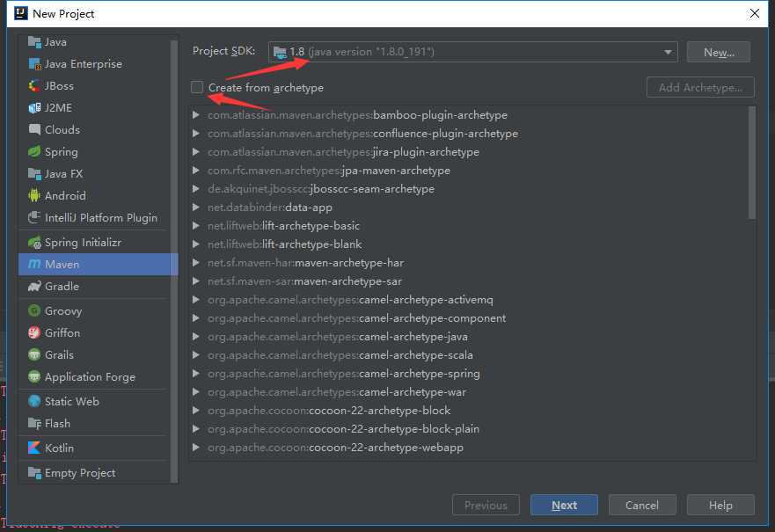Click the Help button
The image size is (775, 532).
720,505
